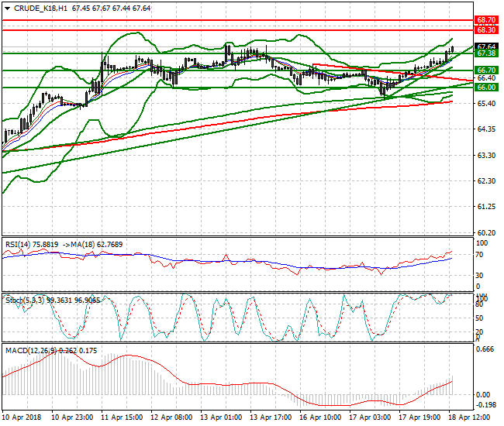Select the Stoch(5,3,3) indicator label
Viewport: 504px width, 426px height.
[x=25, y=301]
